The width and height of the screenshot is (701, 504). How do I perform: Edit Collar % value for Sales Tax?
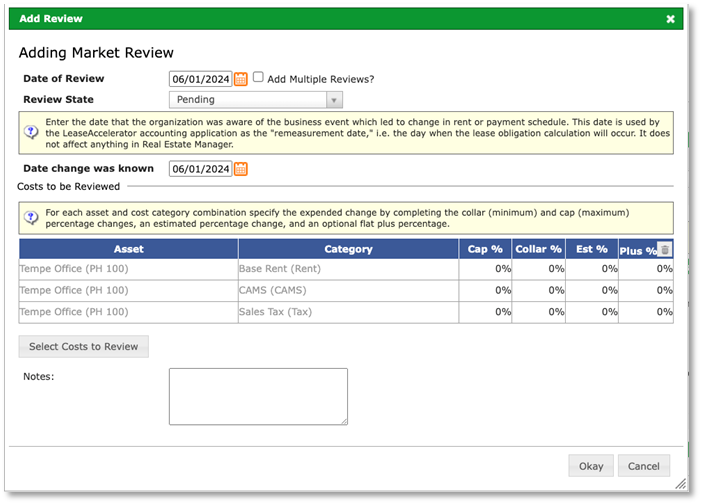(538, 312)
